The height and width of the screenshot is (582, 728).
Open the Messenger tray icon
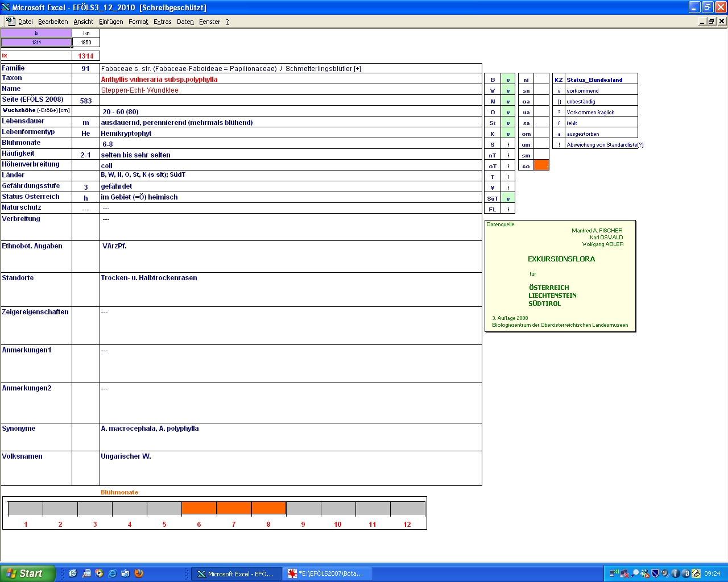(x=645, y=573)
